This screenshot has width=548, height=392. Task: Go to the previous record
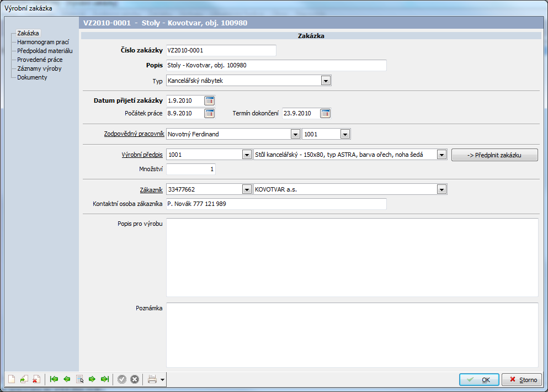coord(67,379)
